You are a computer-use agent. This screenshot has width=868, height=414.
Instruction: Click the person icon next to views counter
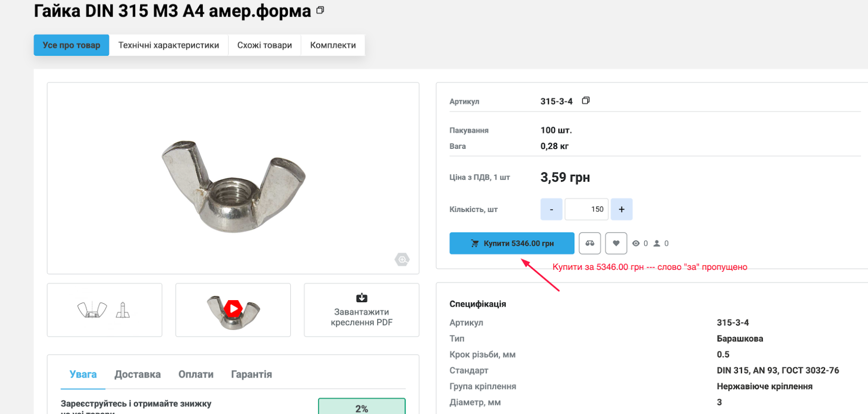pos(657,243)
